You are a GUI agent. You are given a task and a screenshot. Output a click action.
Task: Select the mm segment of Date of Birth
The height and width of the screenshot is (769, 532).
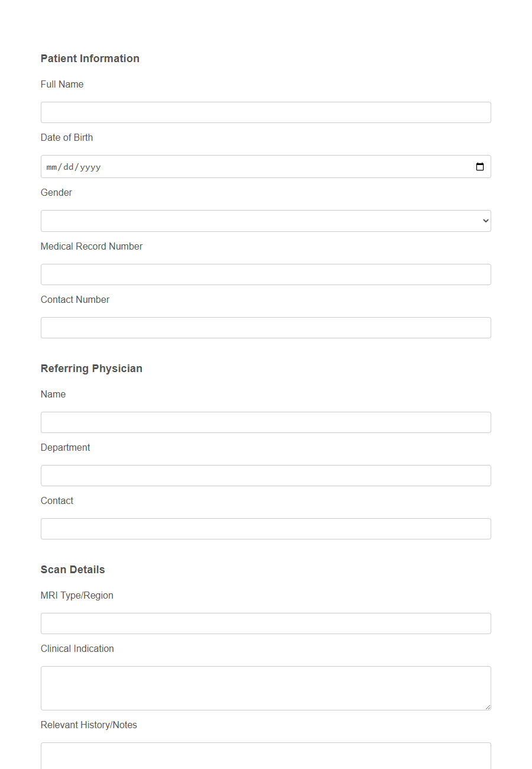(x=52, y=166)
